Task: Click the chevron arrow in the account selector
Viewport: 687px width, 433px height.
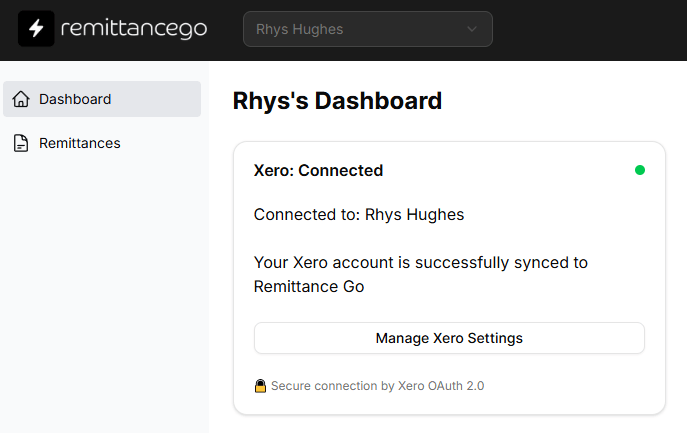Action: 472,29
